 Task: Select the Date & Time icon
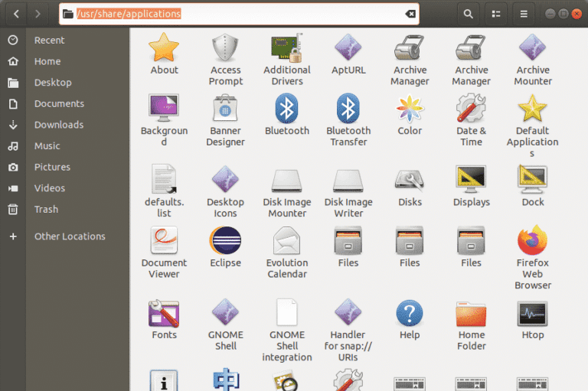471,108
